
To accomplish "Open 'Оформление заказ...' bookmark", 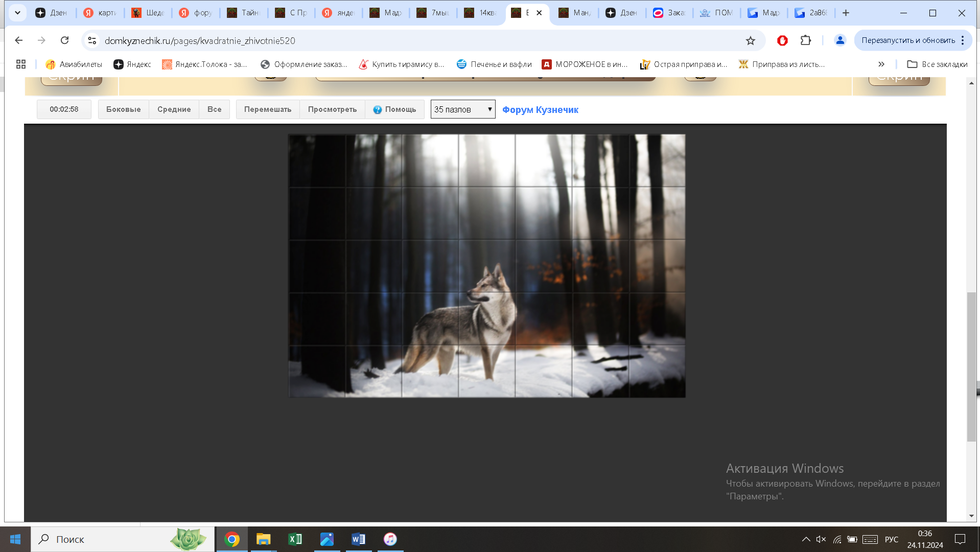I will [304, 64].
